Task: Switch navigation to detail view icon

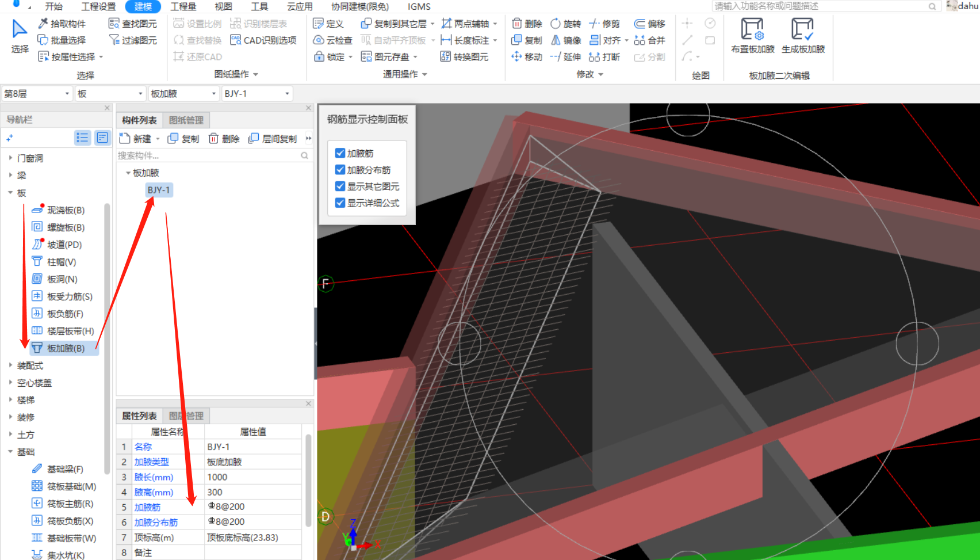Action: coord(102,138)
